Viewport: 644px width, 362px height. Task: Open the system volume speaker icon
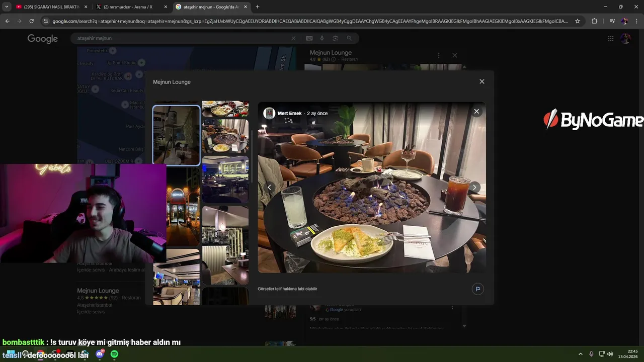pyautogui.click(x=610, y=354)
